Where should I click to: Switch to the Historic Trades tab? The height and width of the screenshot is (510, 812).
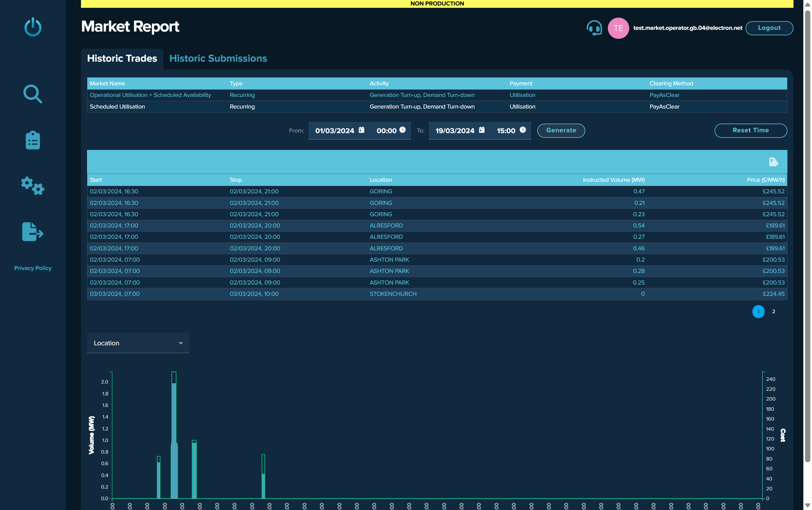coord(122,58)
